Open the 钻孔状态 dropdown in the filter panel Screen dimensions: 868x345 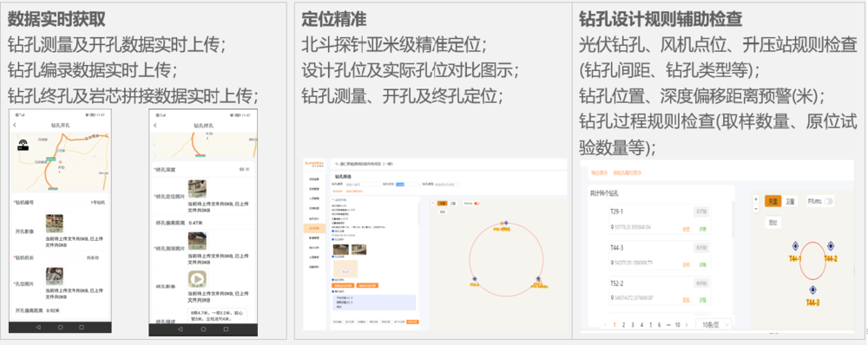tap(408, 184)
